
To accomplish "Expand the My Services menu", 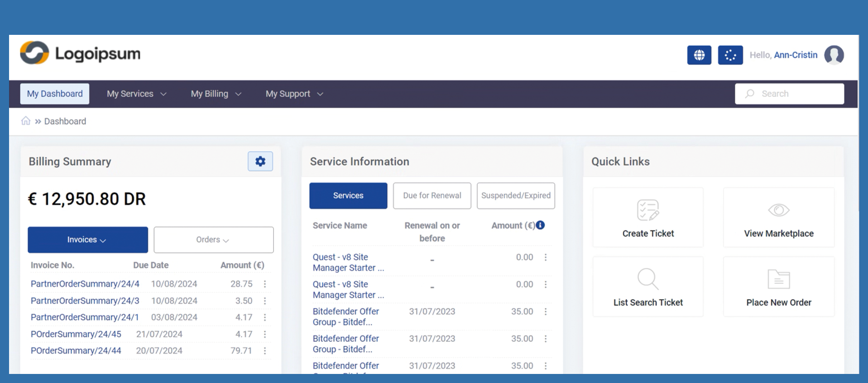I will coord(136,94).
